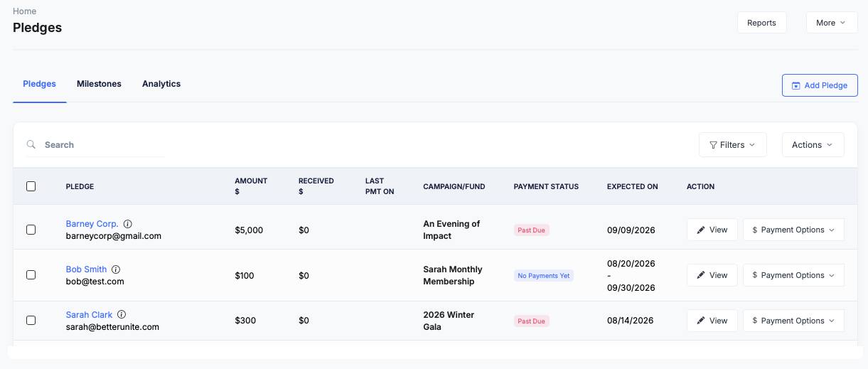
Task: Click the funnel icon in Filters
Action: coord(713,145)
